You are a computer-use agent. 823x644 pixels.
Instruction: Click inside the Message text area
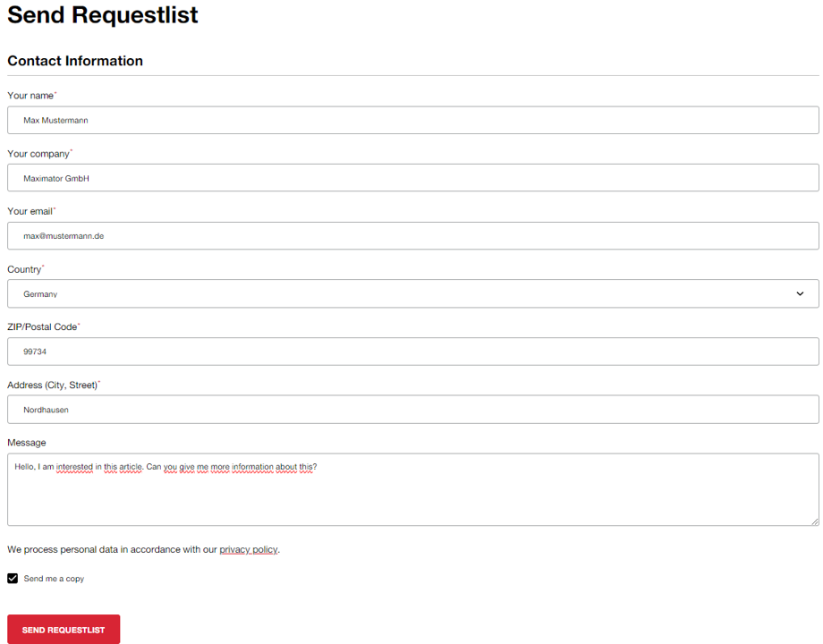pyautogui.click(x=413, y=489)
